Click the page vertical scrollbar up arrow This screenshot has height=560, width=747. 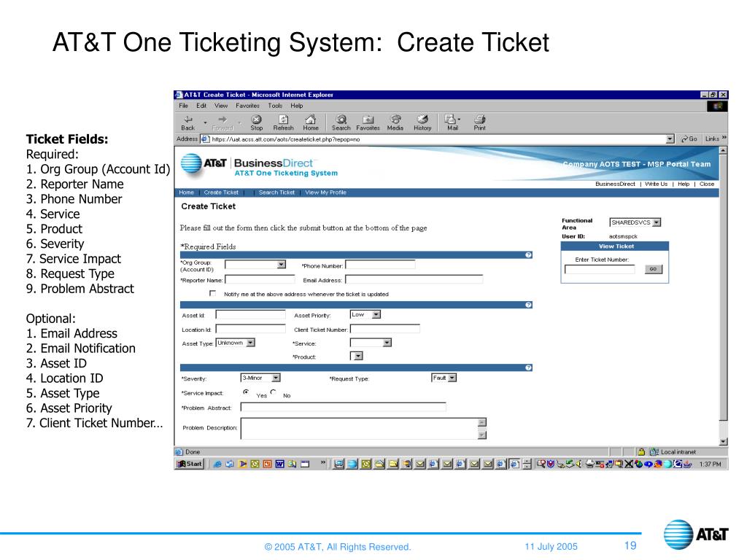723,150
